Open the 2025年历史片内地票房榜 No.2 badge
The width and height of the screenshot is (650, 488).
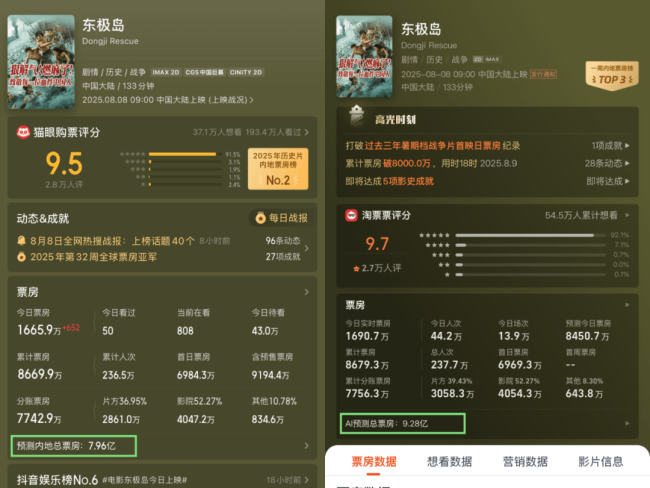(278, 169)
